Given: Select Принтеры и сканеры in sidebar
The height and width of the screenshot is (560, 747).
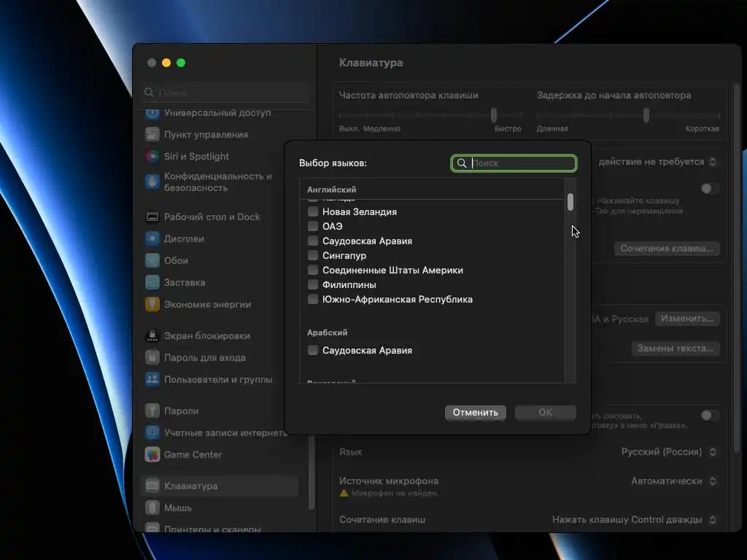Looking at the screenshot, I should (220, 528).
